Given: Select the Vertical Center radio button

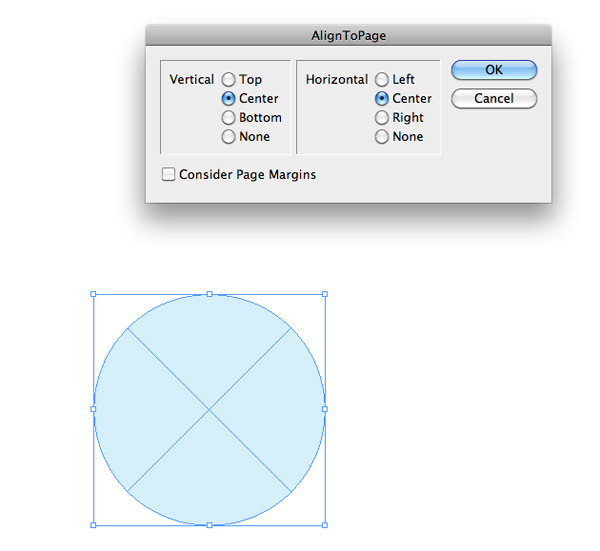Looking at the screenshot, I should (228, 99).
